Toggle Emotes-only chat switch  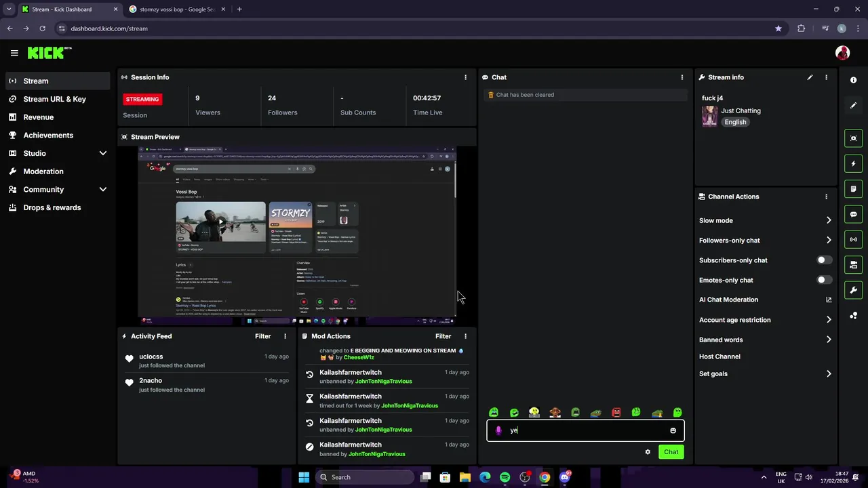(825, 280)
